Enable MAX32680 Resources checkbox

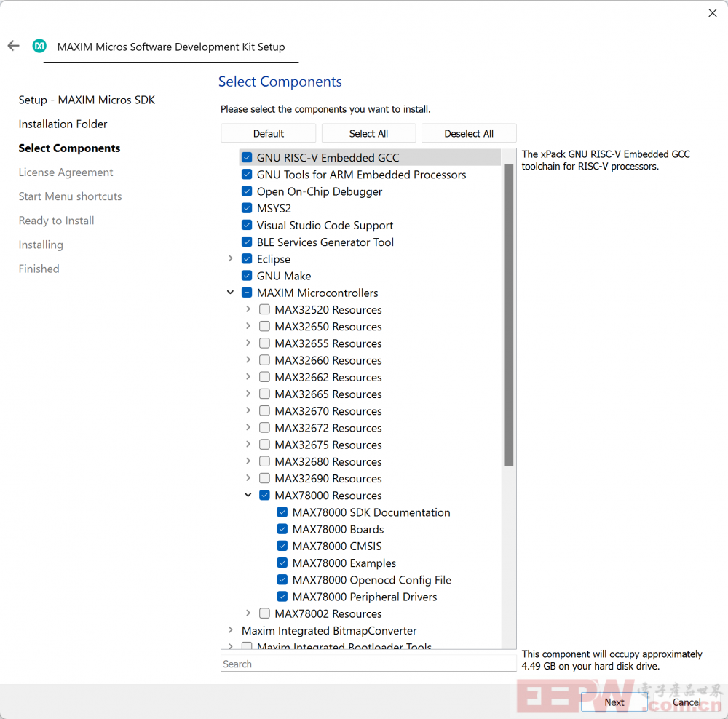(x=265, y=461)
